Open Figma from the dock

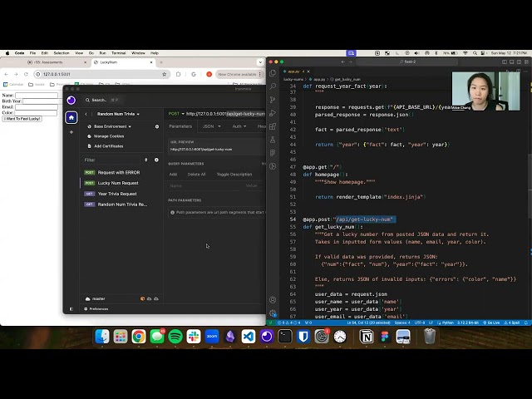pos(385,337)
